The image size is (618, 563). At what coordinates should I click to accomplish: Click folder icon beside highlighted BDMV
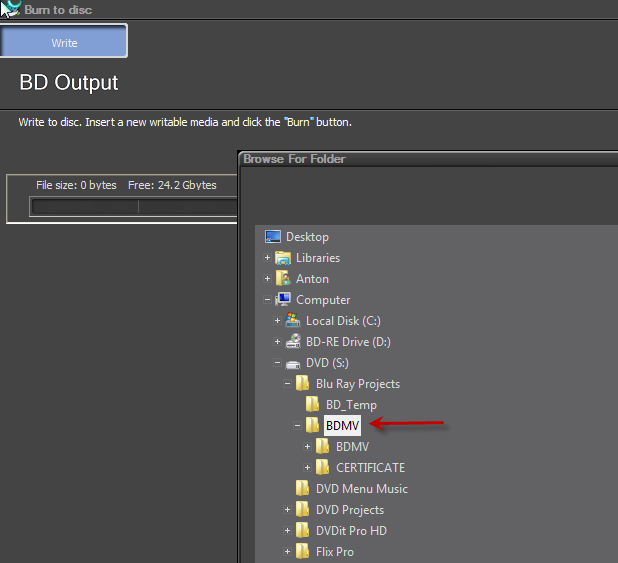tap(313, 425)
